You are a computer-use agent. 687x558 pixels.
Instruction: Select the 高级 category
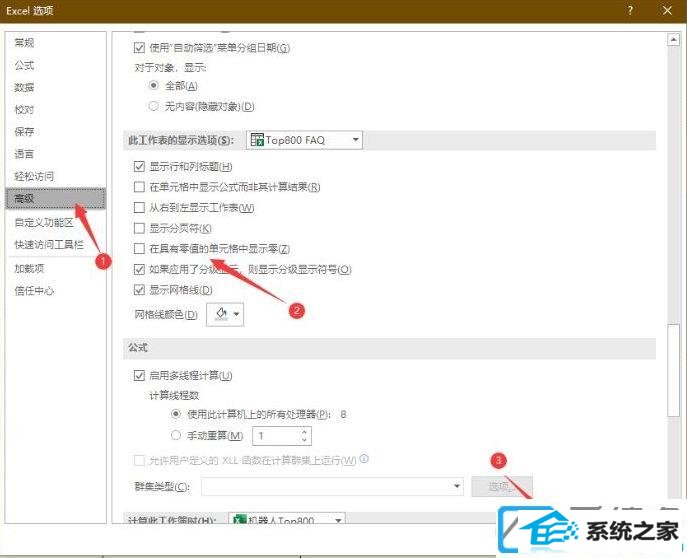[x=56, y=198]
